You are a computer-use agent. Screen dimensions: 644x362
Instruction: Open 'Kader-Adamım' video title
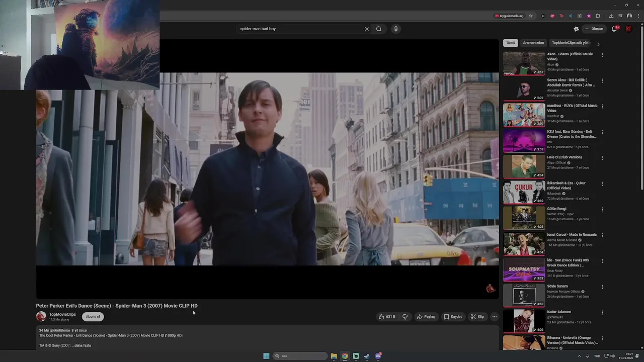[559, 312]
